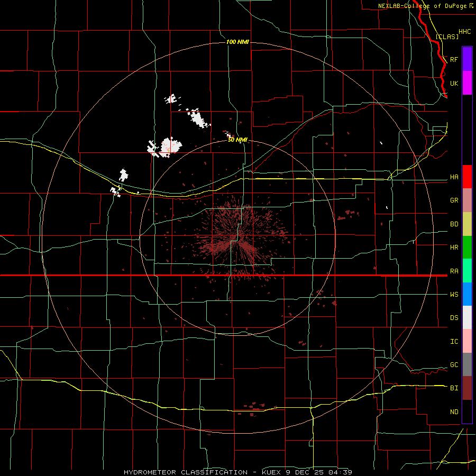The height and width of the screenshot is (476, 476).
Task: Click the DS white legend swatch
Action: (467, 317)
